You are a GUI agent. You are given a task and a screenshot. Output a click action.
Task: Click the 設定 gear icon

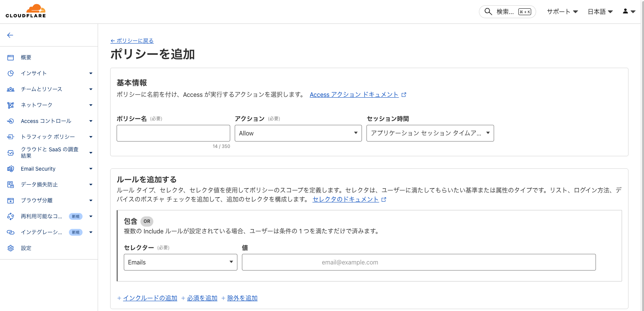click(x=11, y=248)
